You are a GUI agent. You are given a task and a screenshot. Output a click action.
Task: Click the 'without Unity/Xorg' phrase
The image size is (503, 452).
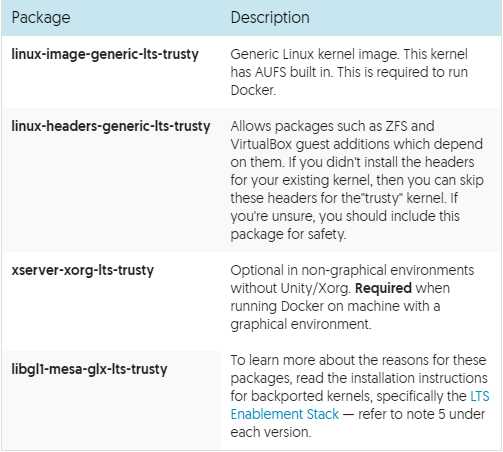290,288
